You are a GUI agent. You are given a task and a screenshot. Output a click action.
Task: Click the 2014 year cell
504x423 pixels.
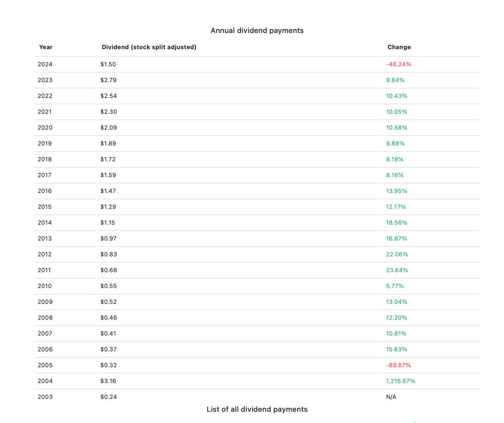[45, 223]
